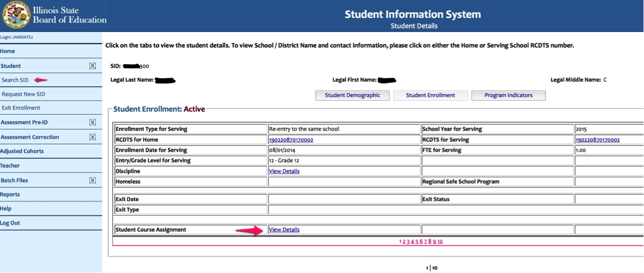View Details for Student Course Assignment
Image resolution: width=644 pixels, height=273 pixels.
click(284, 230)
